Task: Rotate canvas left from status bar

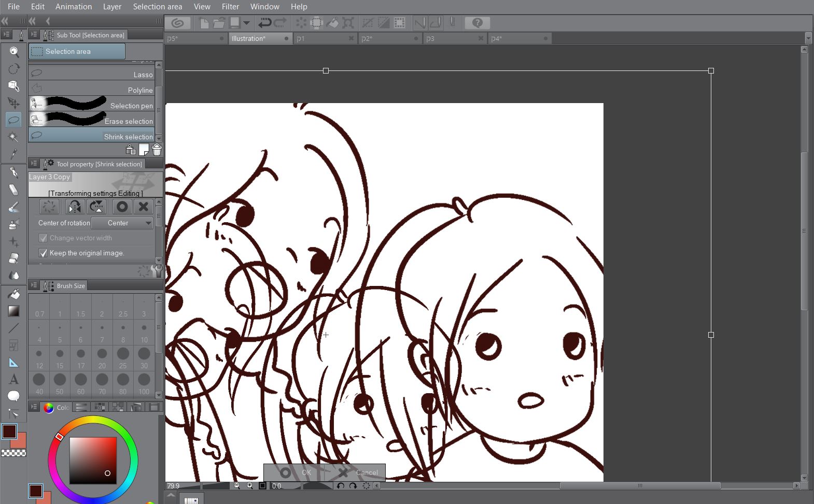Action: (x=340, y=486)
